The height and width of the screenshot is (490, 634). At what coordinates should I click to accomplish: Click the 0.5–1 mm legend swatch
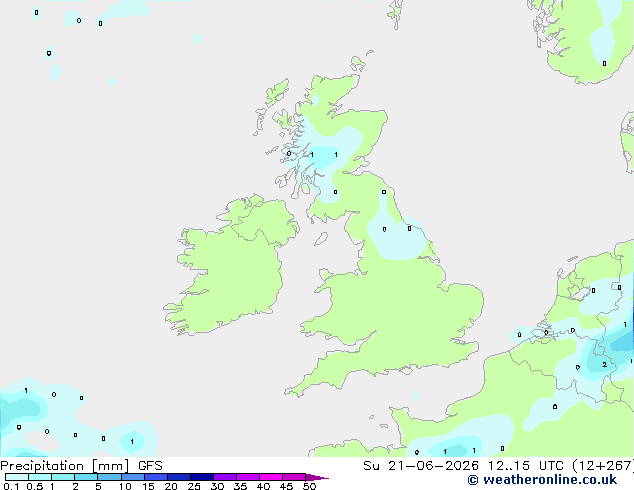40,477
